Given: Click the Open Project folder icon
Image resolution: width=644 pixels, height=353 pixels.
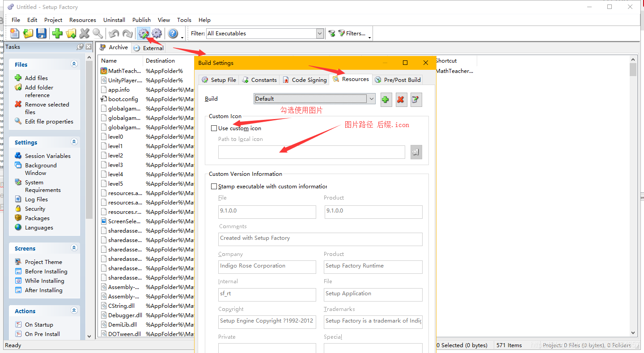Looking at the screenshot, I should [28, 34].
